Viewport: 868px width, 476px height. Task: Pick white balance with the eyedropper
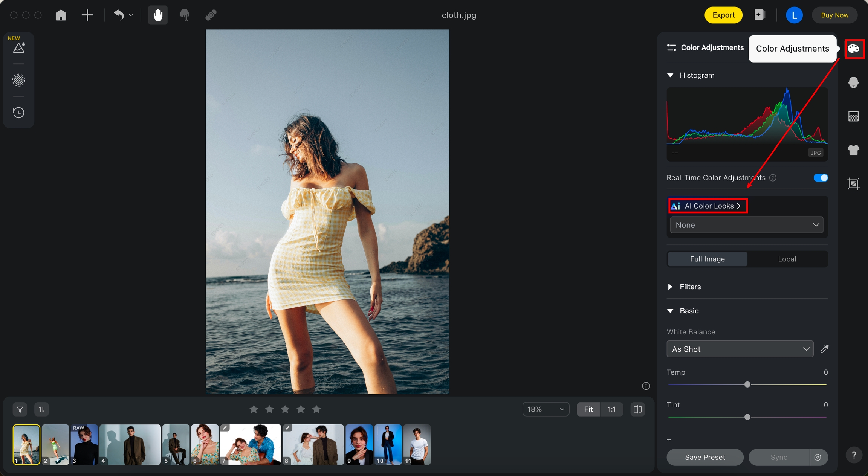(824, 349)
